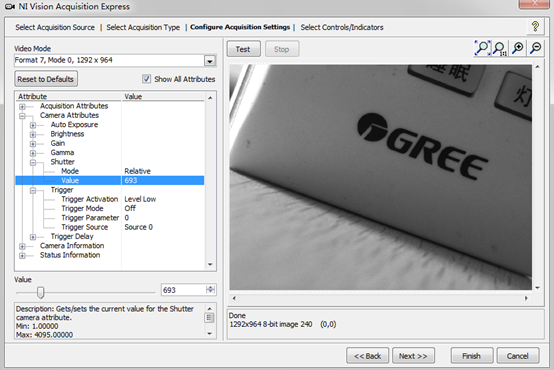
Task: Expand Trigger Delay node
Action: pos(33,237)
